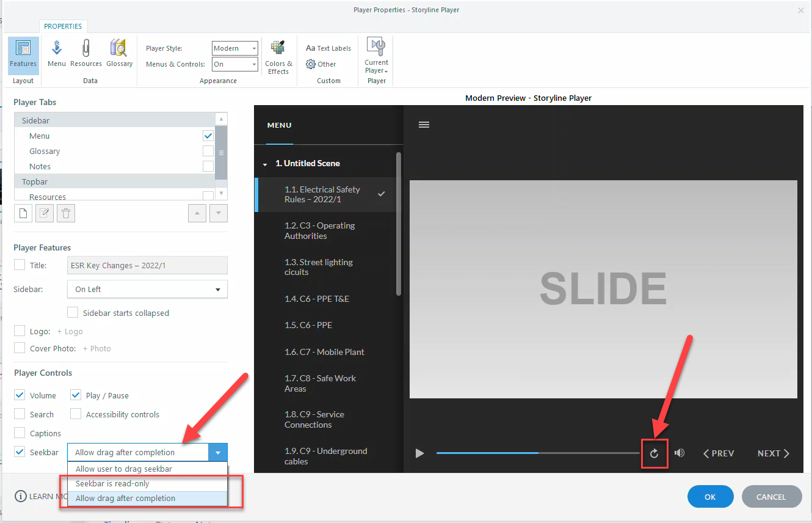The width and height of the screenshot is (812, 523).
Task: Open Text Labels custom settings
Action: [x=328, y=48]
